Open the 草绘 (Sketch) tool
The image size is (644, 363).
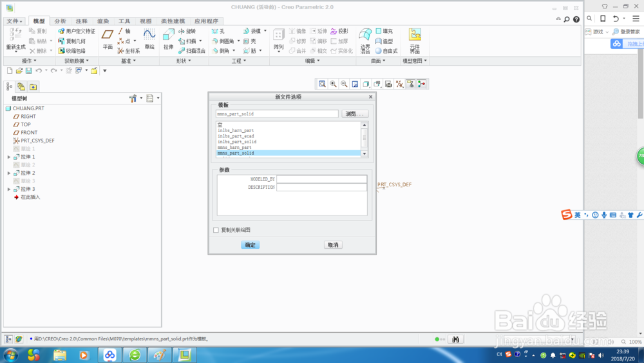click(x=149, y=39)
